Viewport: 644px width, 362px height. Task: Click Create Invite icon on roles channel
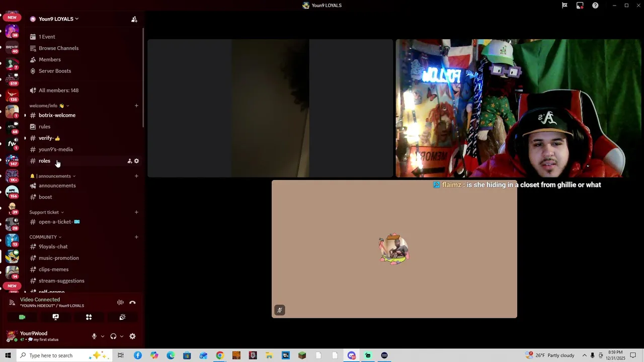tap(129, 161)
